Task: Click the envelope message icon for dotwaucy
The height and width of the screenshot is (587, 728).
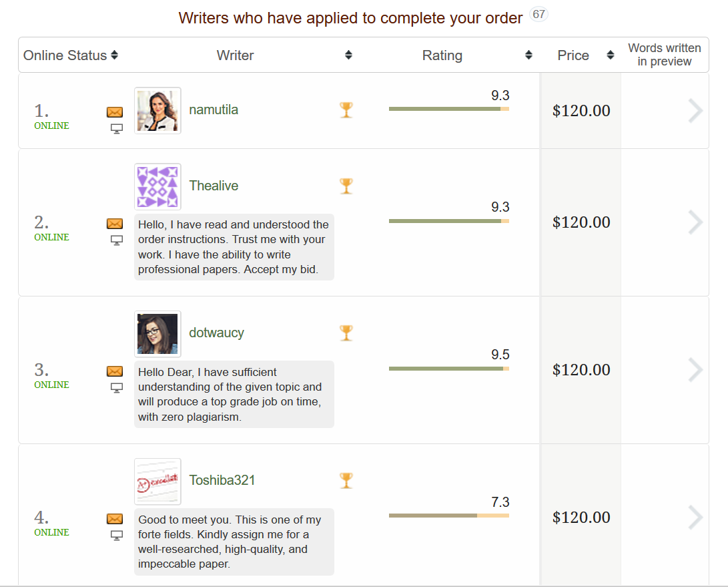Action: click(115, 371)
